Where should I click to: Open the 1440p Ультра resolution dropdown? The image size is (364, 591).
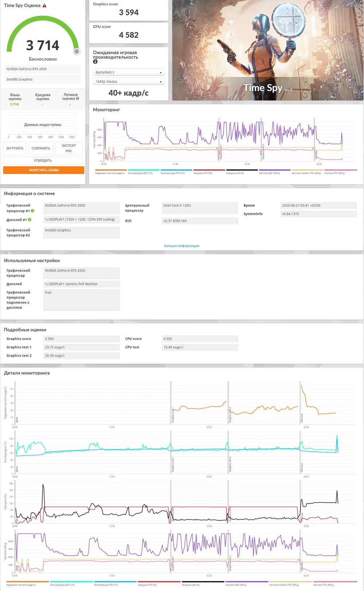point(128,82)
